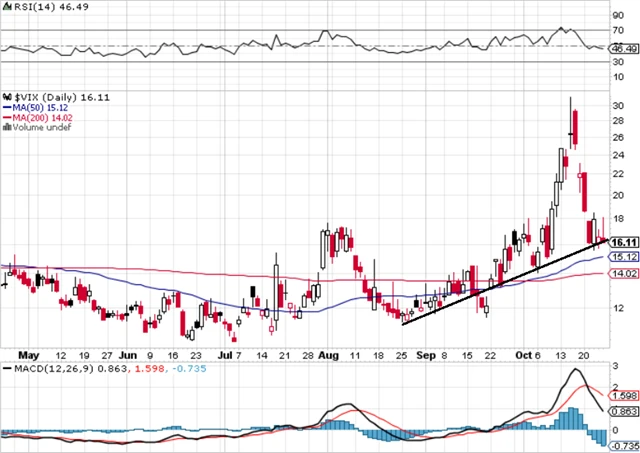640x453 pixels.
Task: Click the 15.12 MA(50) price tag on axis
Action: click(x=624, y=257)
